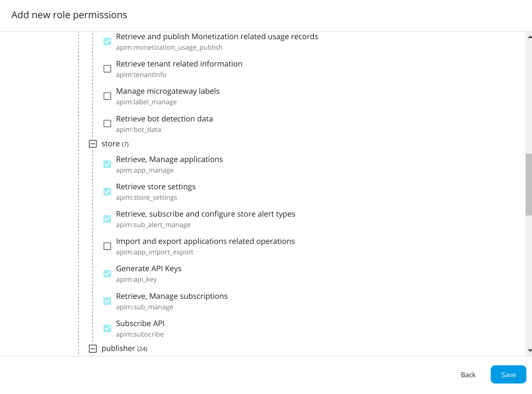
Task: Disable the Retrieve, Manage applications permission
Action: [x=107, y=164]
